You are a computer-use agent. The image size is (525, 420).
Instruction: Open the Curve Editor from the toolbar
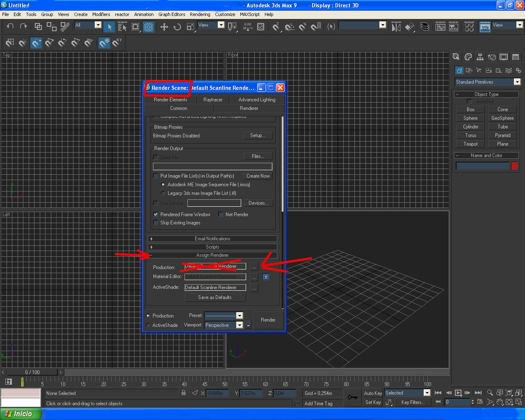[441, 27]
